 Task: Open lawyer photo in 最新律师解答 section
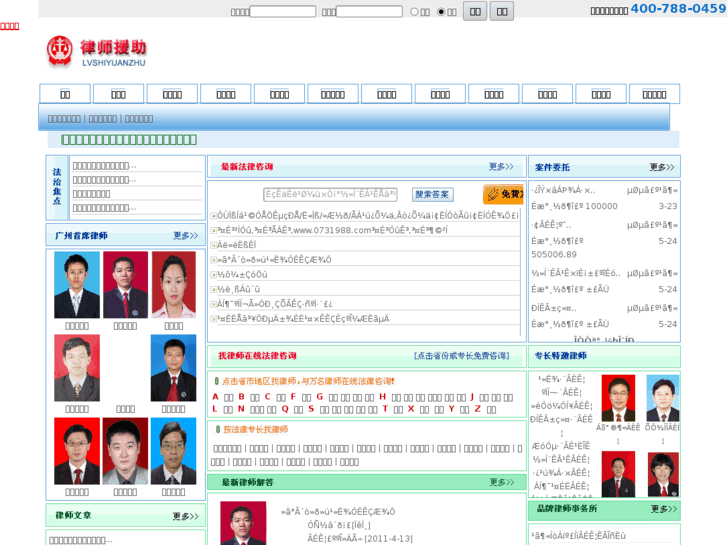click(x=243, y=523)
